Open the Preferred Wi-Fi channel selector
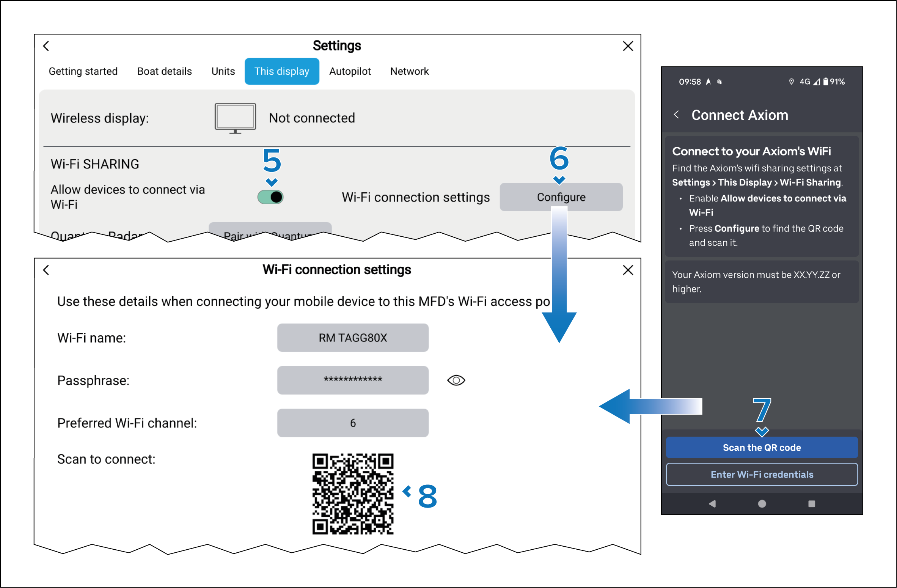This screenshot has height=588, width=897. [x=353, y=423]
